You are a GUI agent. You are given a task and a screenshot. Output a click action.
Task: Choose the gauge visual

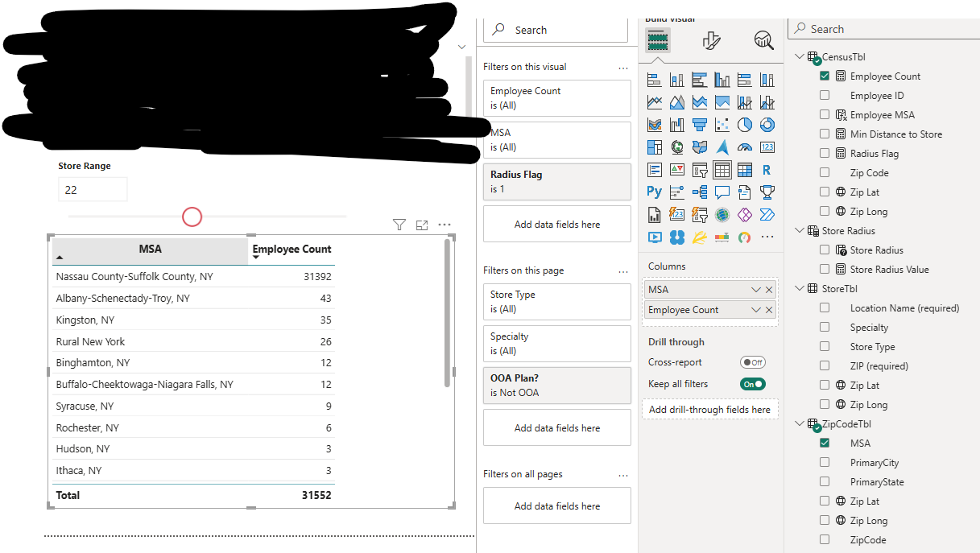click(x=744, y=147)
